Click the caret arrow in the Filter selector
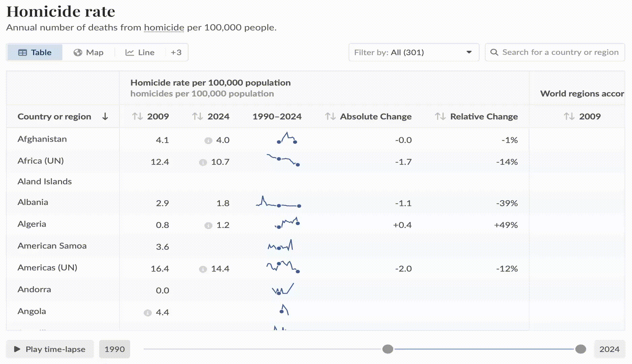The height and width of the screenshot is (364, 632). [469, 52]
